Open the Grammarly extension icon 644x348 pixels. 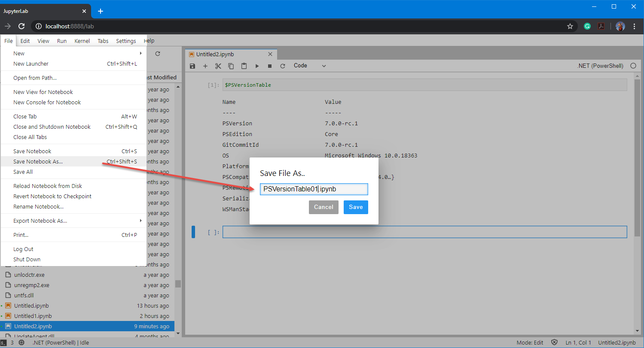pos(587,26)
